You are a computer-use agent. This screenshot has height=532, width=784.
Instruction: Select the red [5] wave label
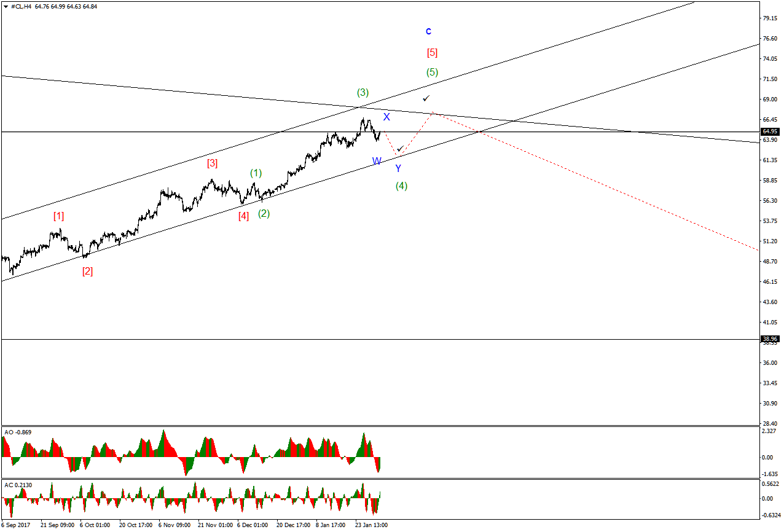click(x=432, y=53)
